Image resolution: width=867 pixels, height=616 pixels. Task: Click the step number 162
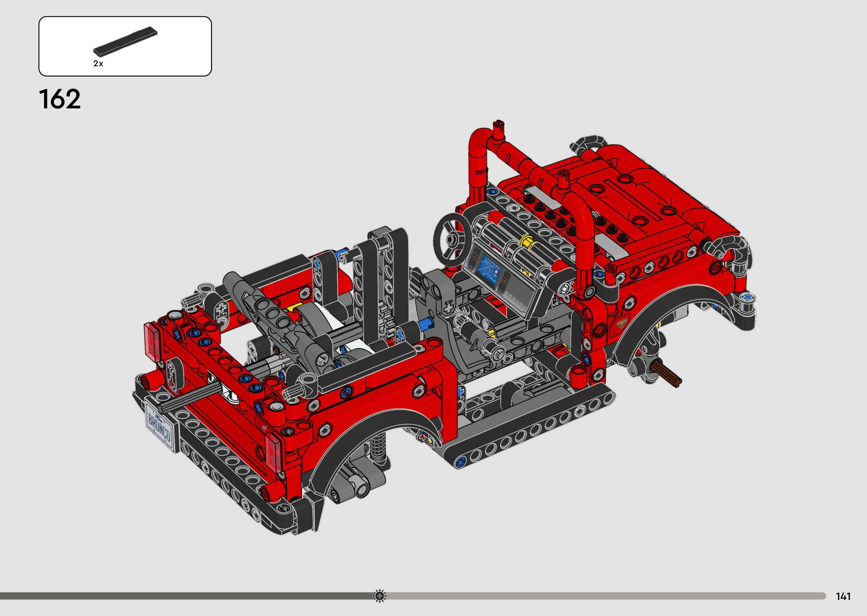click(60, 99)
